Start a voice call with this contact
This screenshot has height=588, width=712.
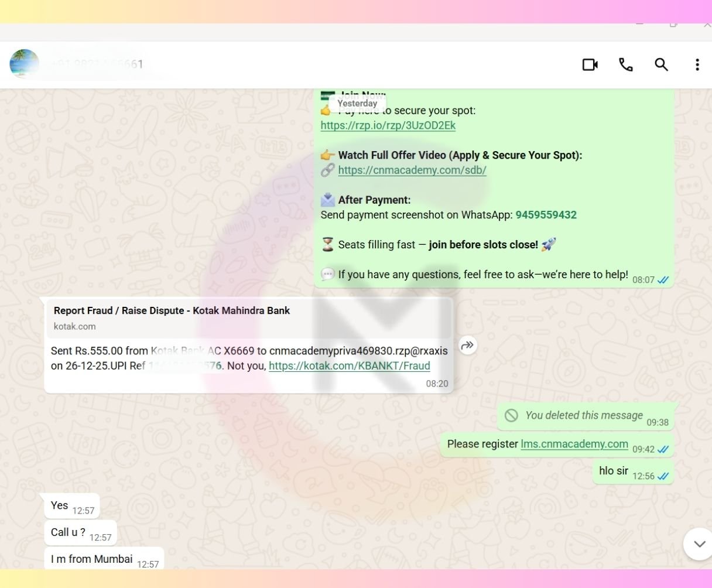(x=626, y=64)
